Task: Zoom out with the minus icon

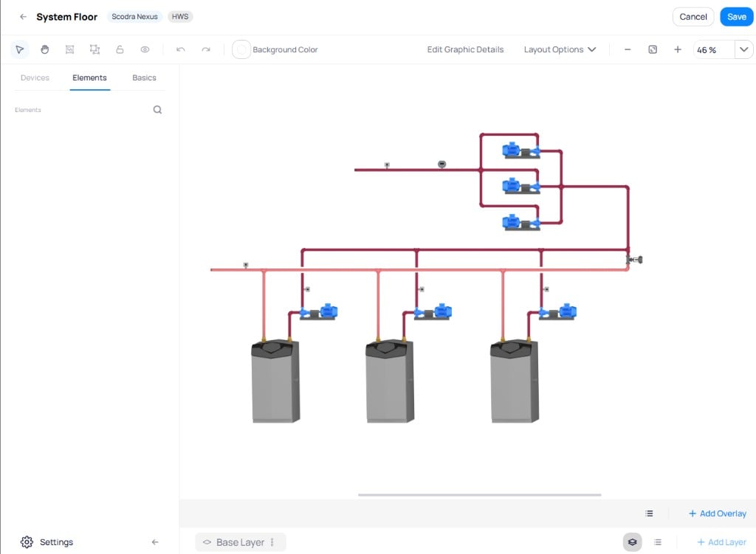Action: [628, 49]
